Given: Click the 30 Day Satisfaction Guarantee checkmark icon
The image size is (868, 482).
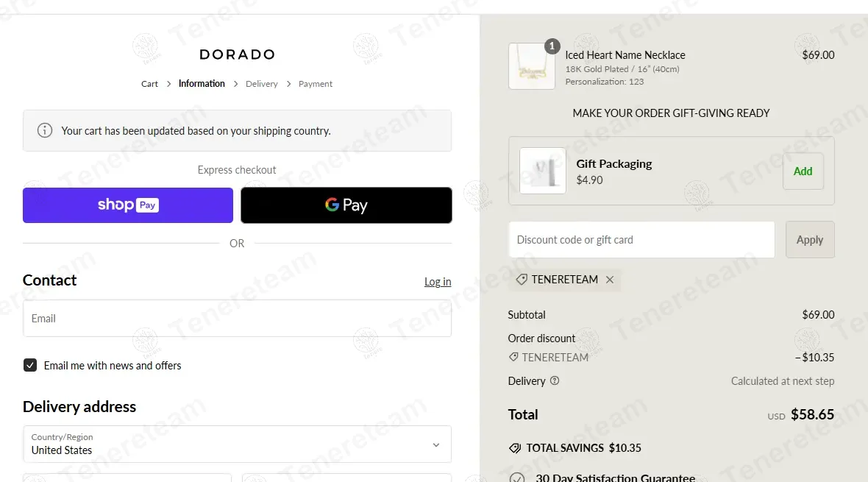Looking at the screenshot, I should point(517,478).
